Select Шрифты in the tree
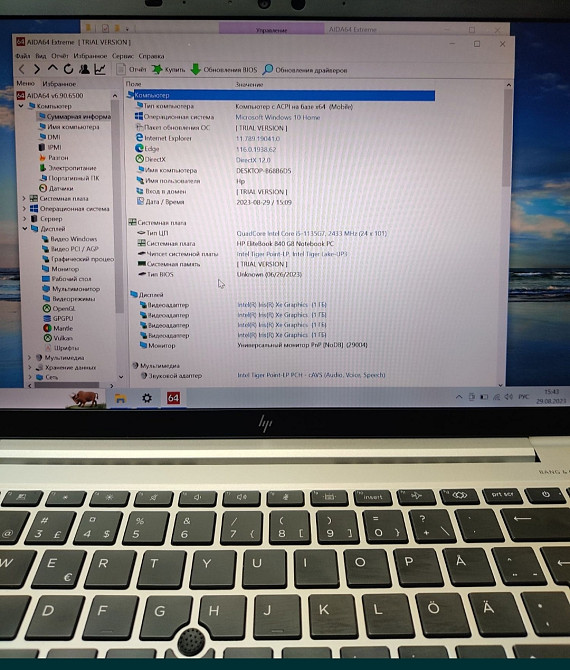The image size is (570, 670). (62, 347)
